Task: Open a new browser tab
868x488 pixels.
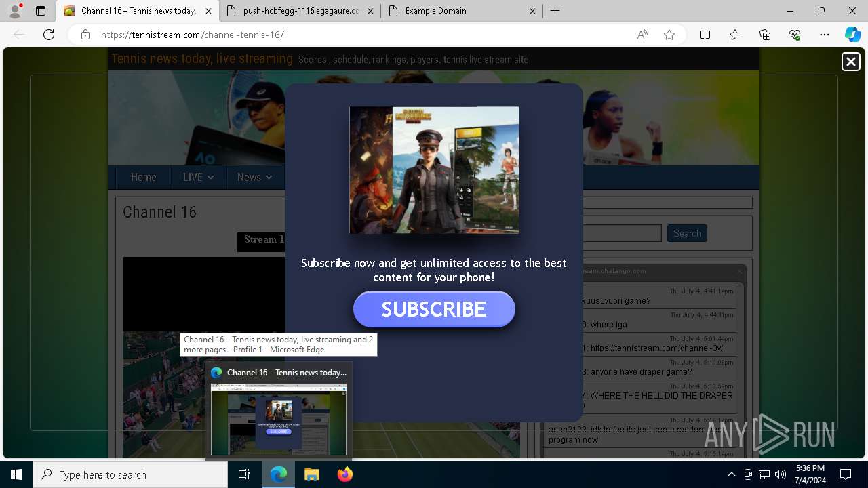Action: pyautogui.click(x=555, y=11)
